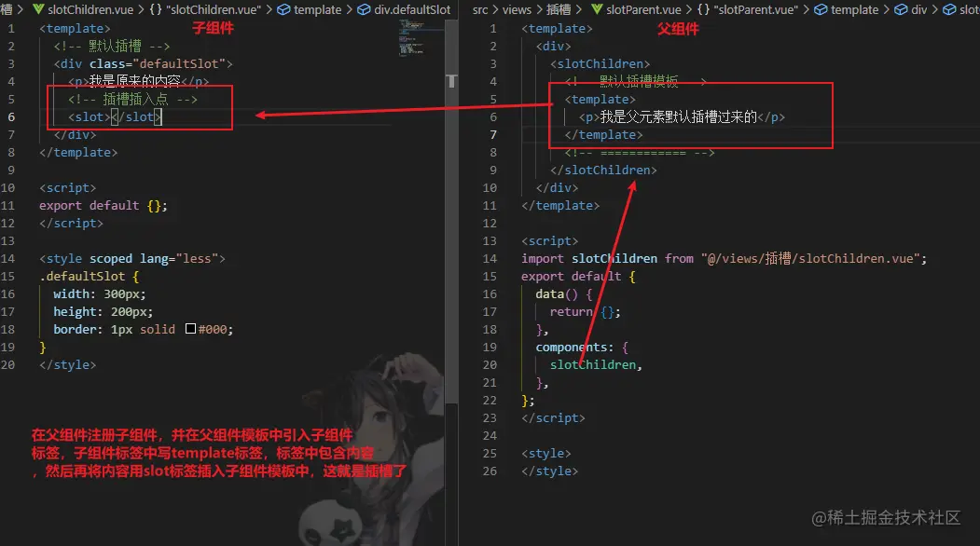
Task: Open the 插槽 folder breadcrumb on right
Action: 559,9
